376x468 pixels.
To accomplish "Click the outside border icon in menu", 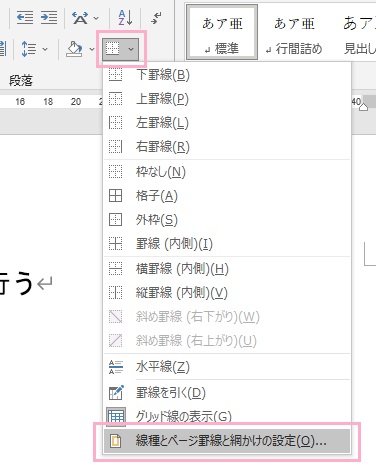I will [x=115, y=220].
